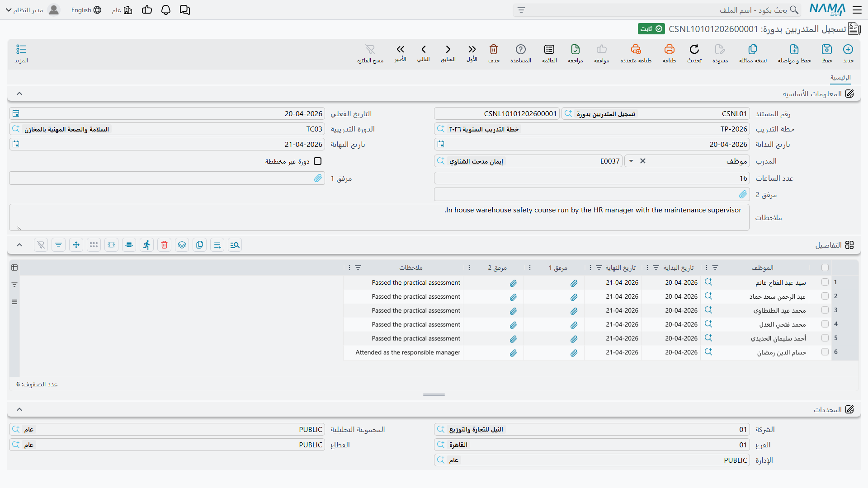Switch language to English

pos(86,10)
